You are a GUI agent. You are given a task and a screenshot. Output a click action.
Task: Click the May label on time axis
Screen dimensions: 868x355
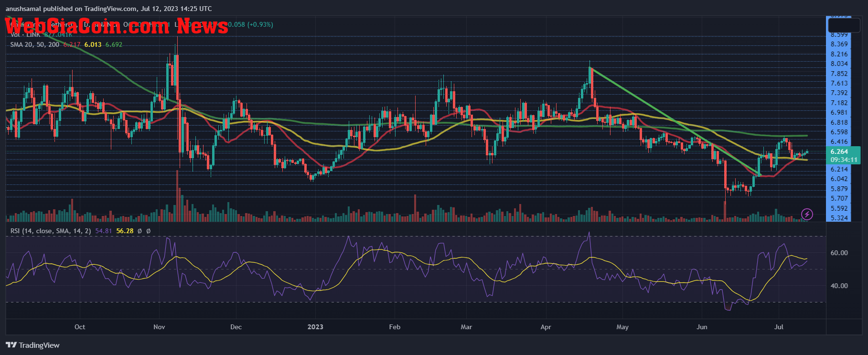pos(622,327)
